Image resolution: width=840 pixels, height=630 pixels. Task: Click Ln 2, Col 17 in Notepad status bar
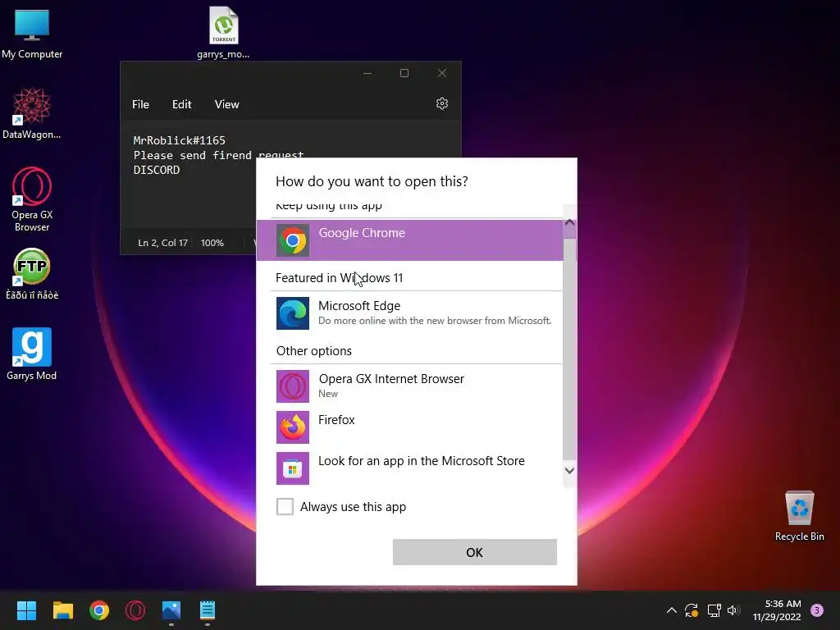pyautogui.click(x=163, y=243)
